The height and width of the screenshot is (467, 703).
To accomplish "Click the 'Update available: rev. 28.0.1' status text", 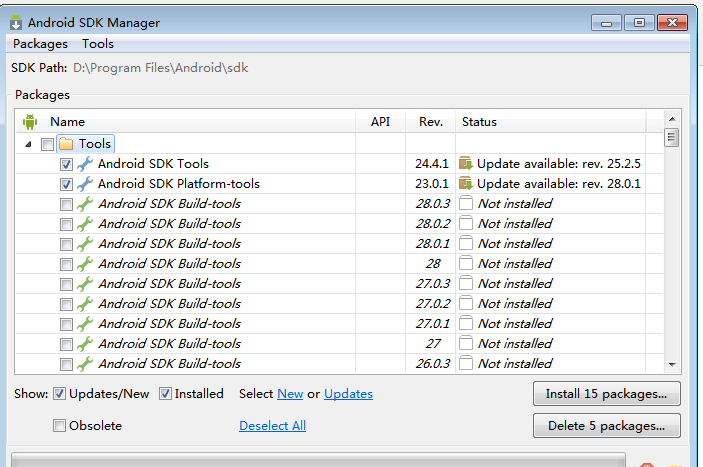I will 559,184.
